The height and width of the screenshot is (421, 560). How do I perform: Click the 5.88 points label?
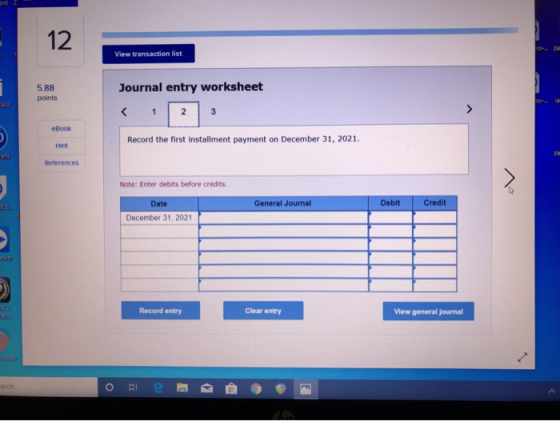(x=46, y=92)
